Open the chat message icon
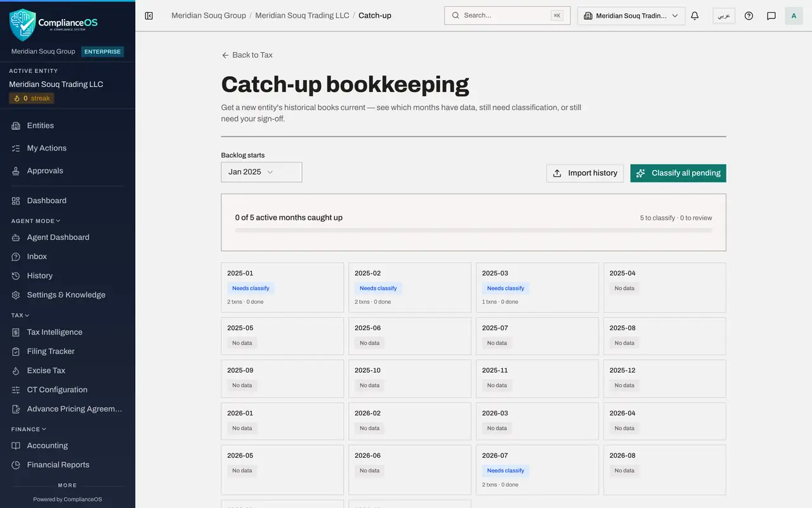 (x=771, y=15)
